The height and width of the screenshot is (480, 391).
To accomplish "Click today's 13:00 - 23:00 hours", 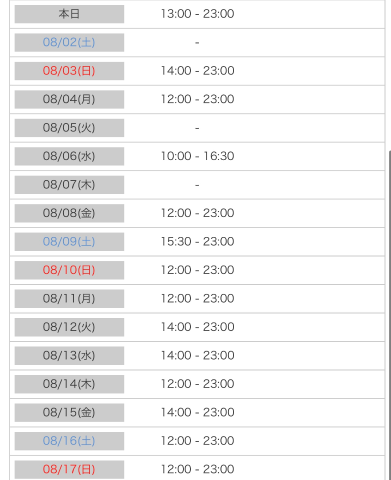I will click(x=197, y=14).
